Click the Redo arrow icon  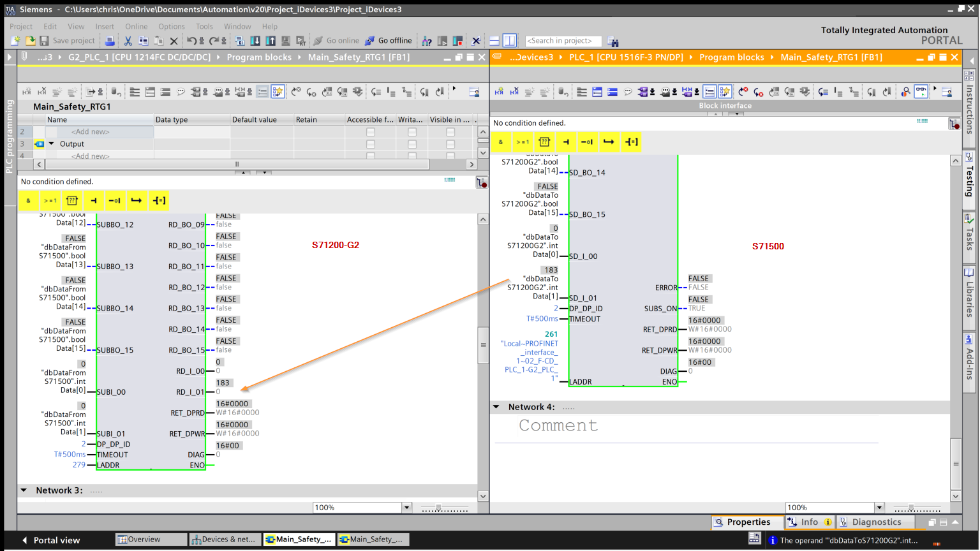(214, 41)
